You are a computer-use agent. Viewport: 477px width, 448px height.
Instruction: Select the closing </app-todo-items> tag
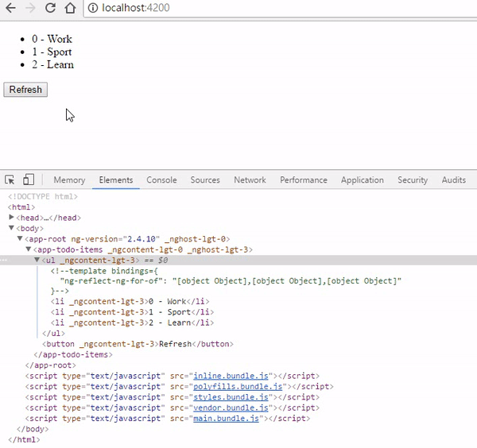tap(73, 355)
